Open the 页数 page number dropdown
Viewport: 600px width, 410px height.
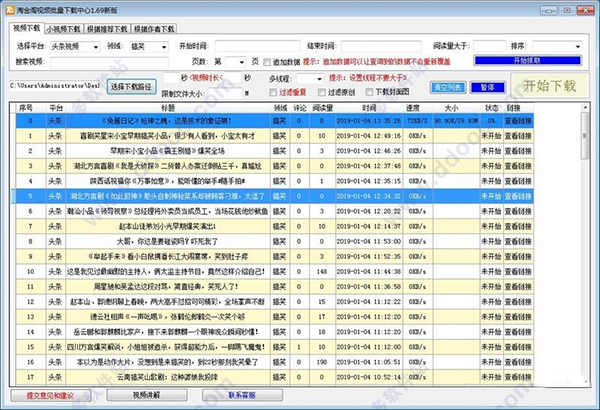point(235,62)
